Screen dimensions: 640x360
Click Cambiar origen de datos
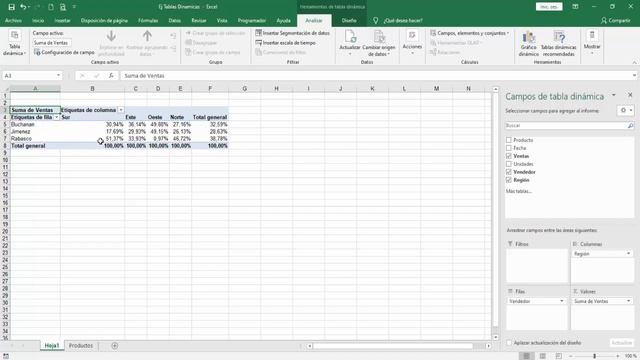(x=379, y=43)
